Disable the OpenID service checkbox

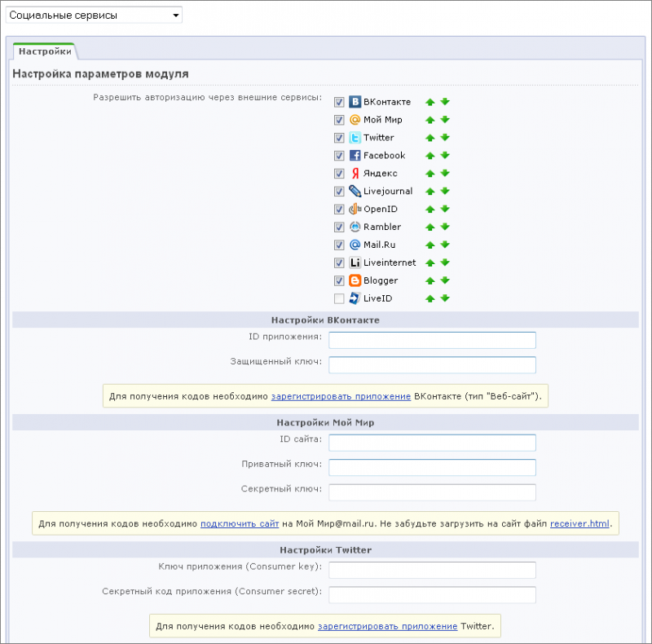tap(339, 210)
